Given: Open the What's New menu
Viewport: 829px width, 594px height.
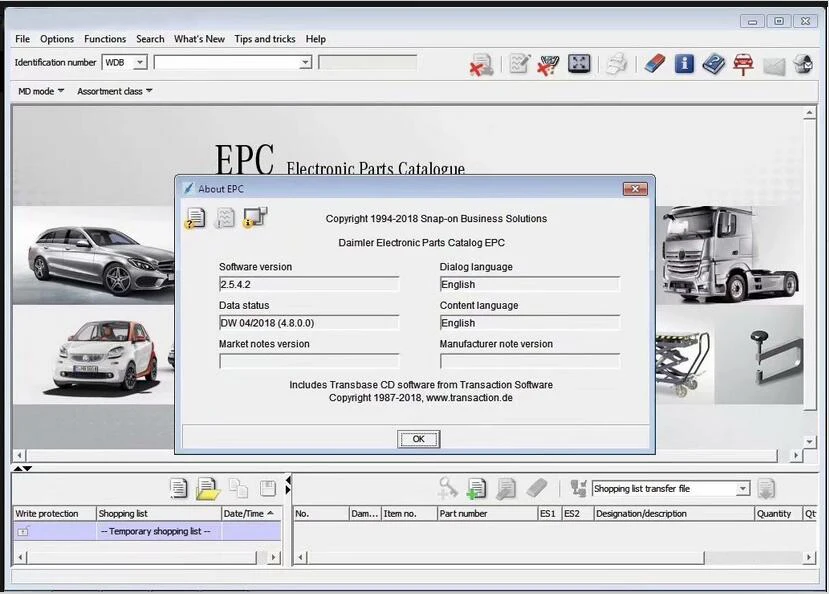Looking at the screenshot, I should [199, 39].
